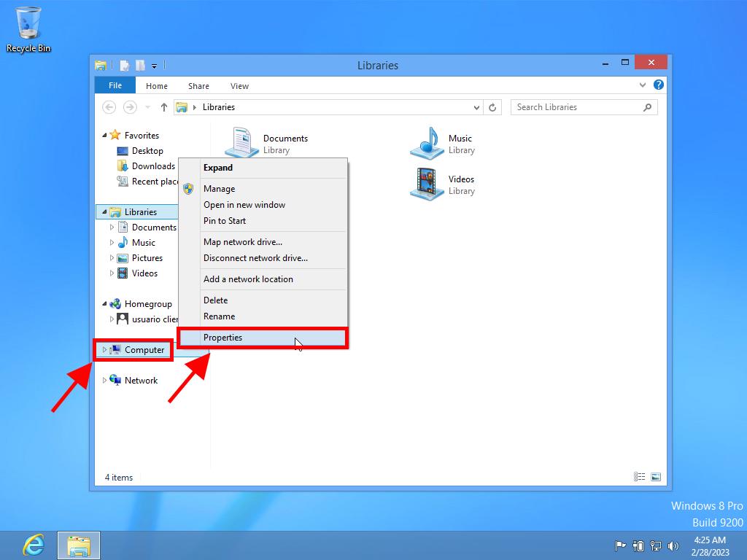Image resolution: width=747 pixels, height=560 pixels.
Task: Go up one folder level
Action: (x=164, y=107)
